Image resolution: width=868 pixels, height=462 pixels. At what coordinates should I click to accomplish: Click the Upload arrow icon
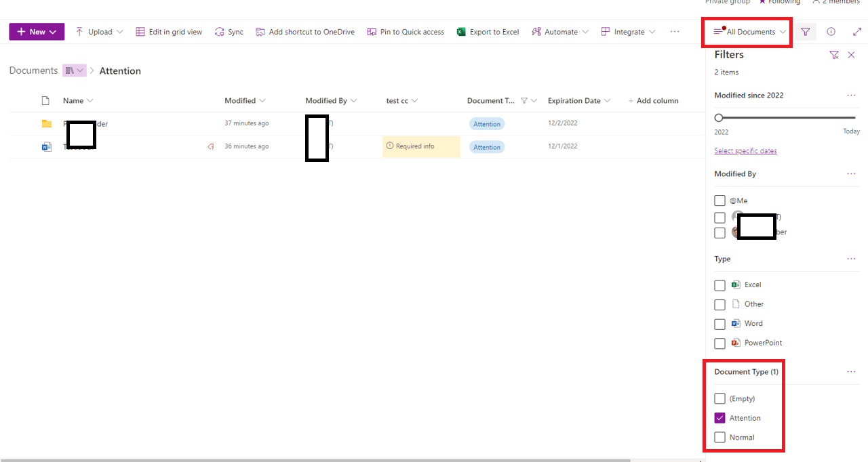pos(79,32)
